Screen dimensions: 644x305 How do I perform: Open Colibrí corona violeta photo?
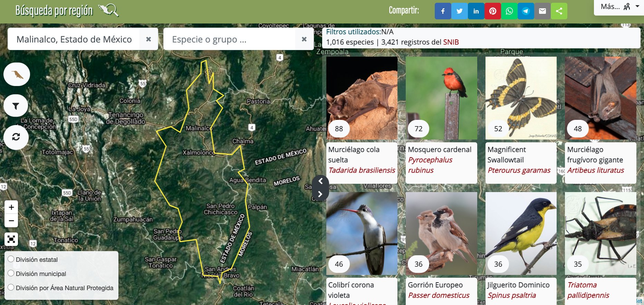coord(362,233)
